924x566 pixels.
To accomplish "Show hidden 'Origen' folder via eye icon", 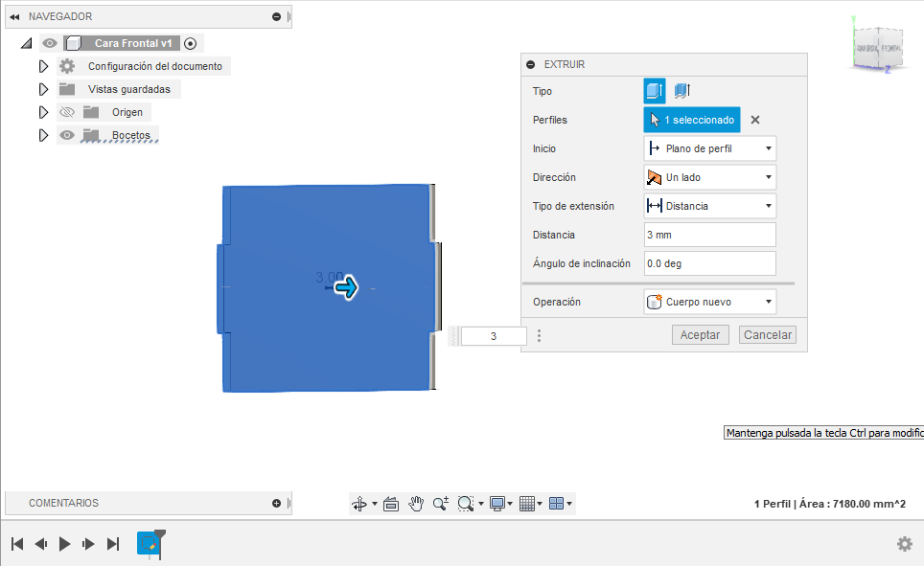I will click(67, 112).
